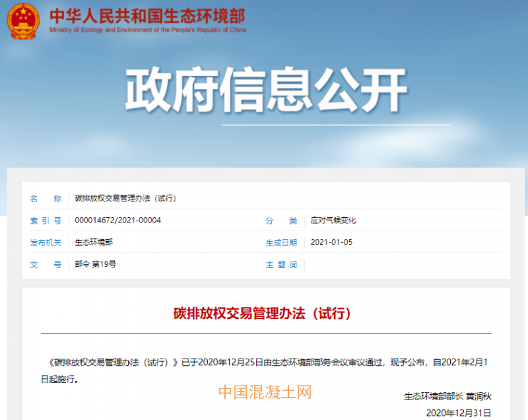Select document number 部令 第19号

pyautogui.click(x=95, y=264)
